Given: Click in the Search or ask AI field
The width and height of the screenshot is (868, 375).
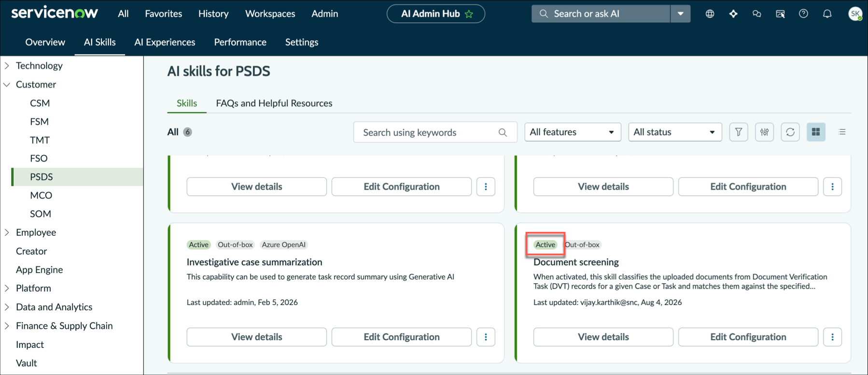Looking at the screenshot, I should [601, 14].
